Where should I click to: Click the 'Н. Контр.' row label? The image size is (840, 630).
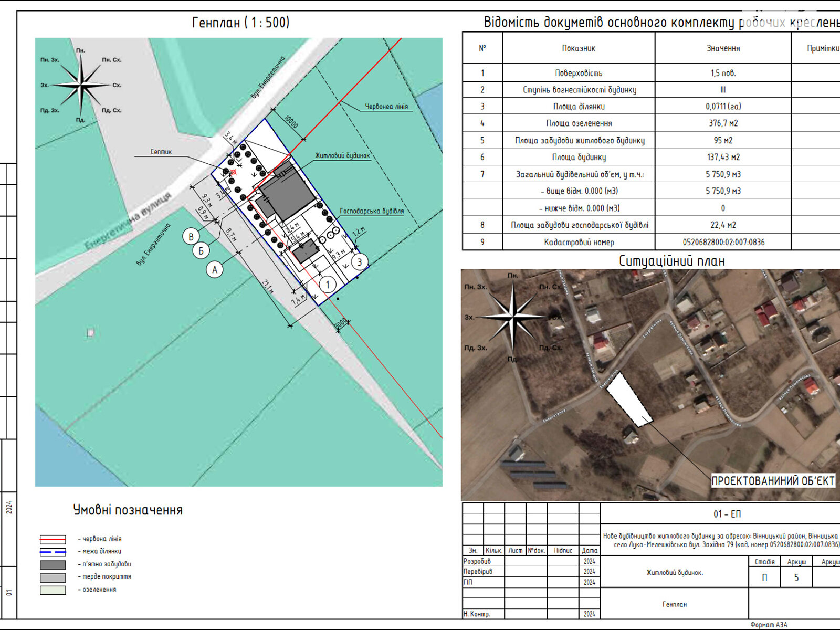click(477, 614)
